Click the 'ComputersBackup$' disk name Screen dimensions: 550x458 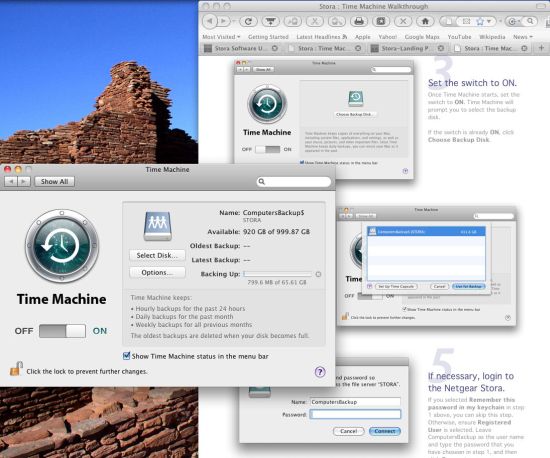click(274, 213)
